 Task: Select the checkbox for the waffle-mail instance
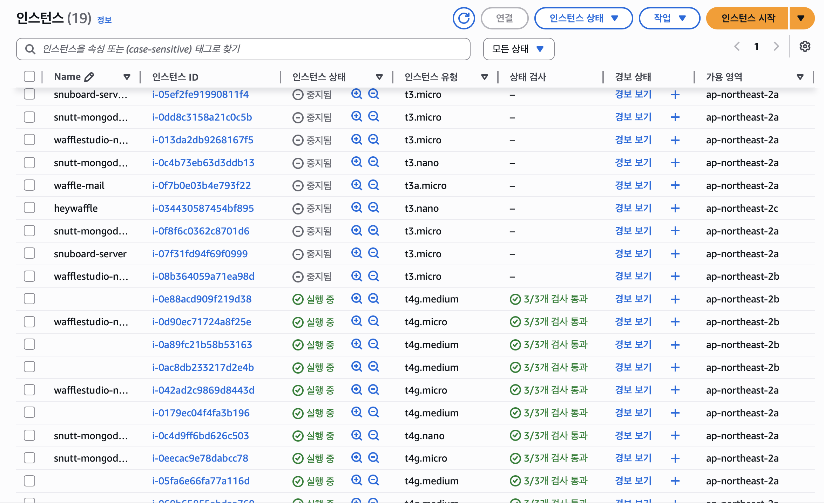(x=29, y=185)
